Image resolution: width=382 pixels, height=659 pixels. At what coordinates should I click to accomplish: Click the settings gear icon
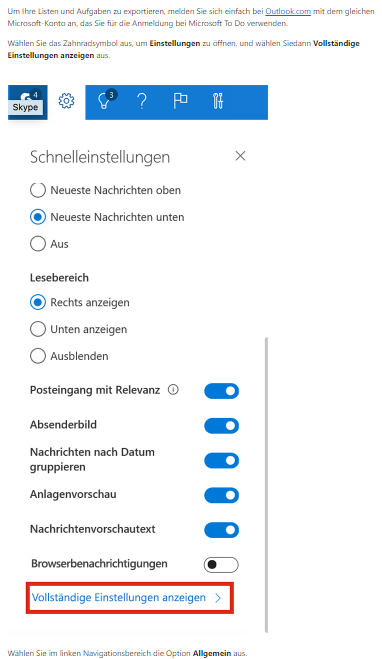click(66, 101)
